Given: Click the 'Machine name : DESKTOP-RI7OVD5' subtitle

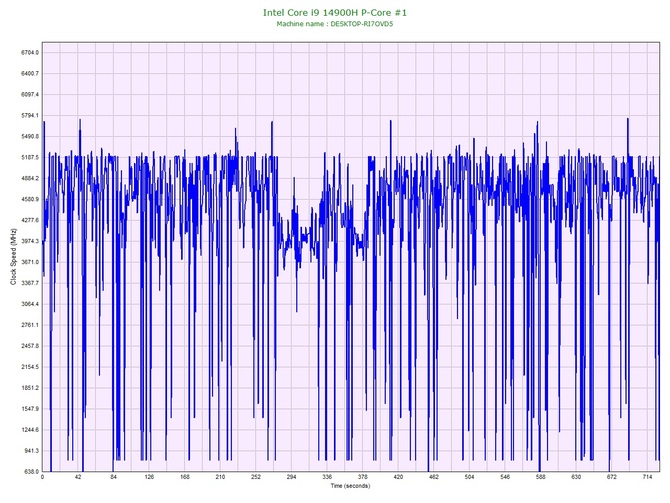Looking at the screenshot, I should pyautogui.click(x=335, y=24).
